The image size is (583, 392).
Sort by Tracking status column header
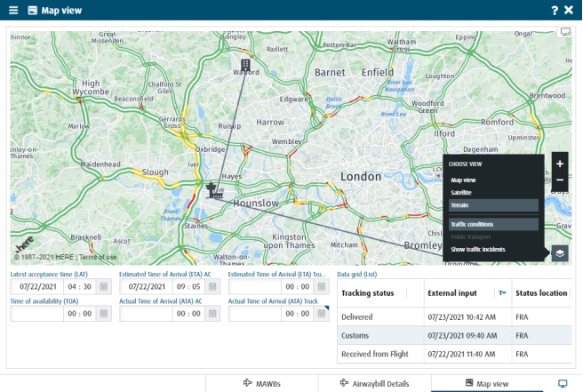pyautogui.click(x=367, y=293)
